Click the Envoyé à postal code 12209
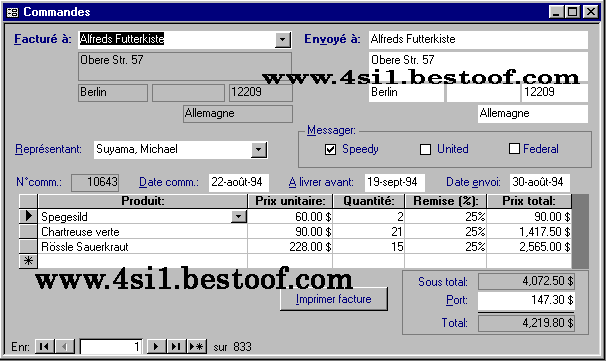This screenshot has height=361, width=606. [x=555, y=93]
